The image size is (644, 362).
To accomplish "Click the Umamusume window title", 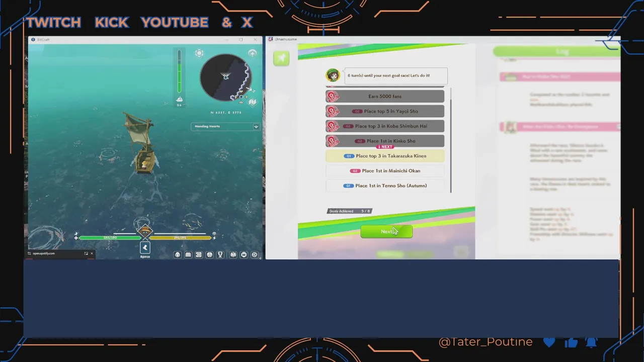I will tap(286, 39).
